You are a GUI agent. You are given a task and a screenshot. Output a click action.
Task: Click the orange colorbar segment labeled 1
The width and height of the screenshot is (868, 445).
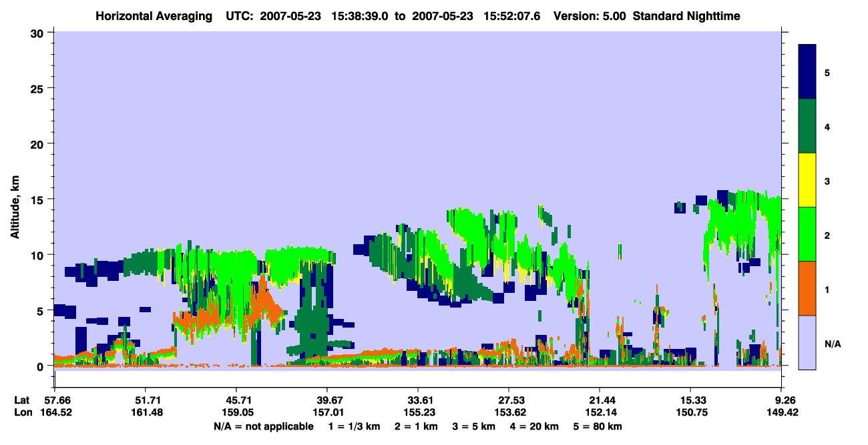point(807,288)
